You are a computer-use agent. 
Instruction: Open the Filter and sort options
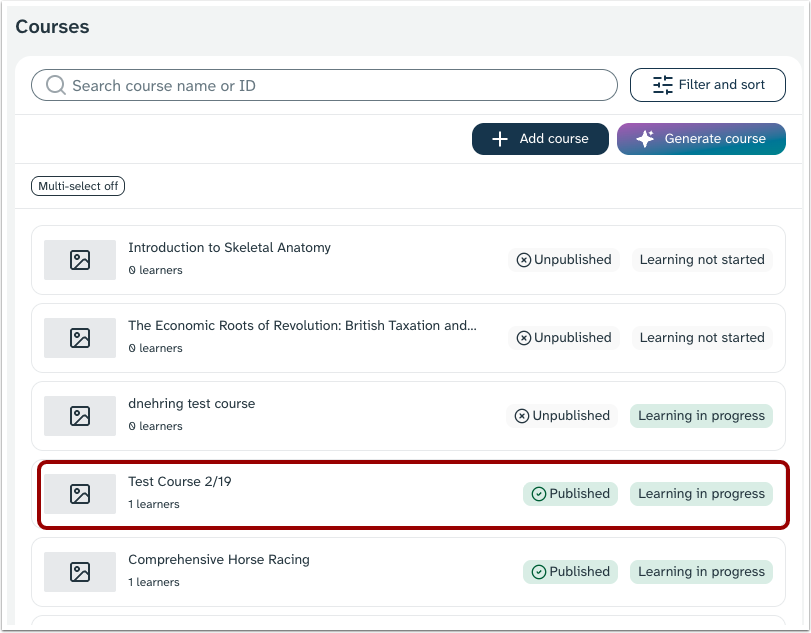click(x=708, y=85)
